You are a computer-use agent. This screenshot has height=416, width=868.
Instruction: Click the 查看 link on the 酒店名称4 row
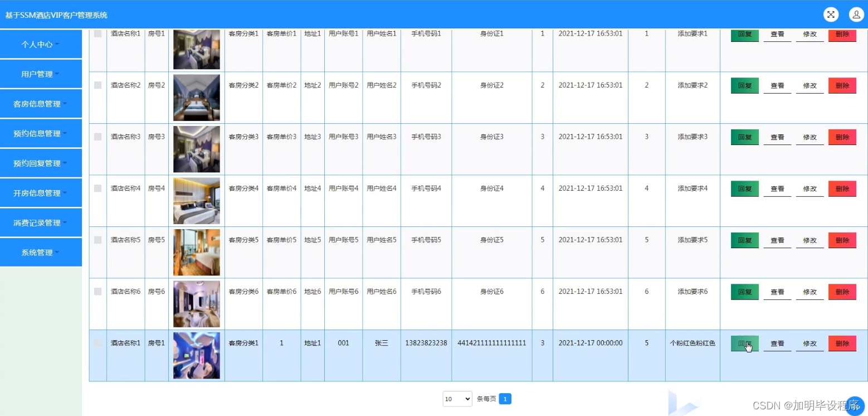[x=777, y=188]
